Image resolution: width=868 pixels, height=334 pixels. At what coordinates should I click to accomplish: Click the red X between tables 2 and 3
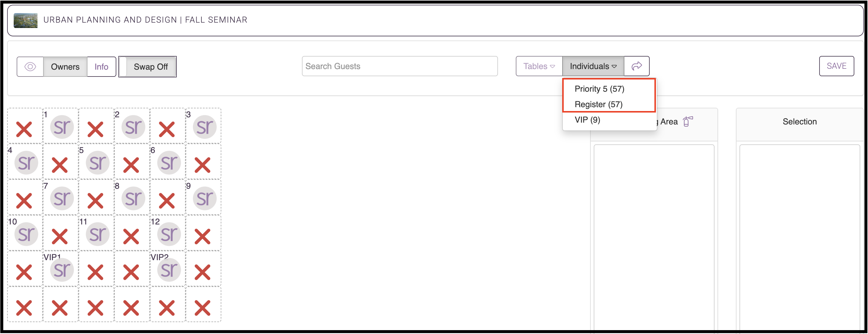(x=167, y=129)
